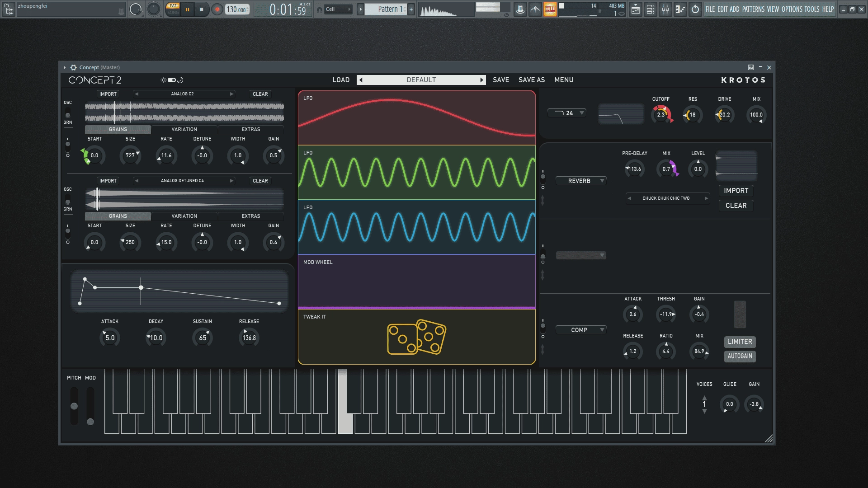Viewport: 868px width, 488px height.
Task: Open the Concept plugin settings gear icon
Action: coord(73,67)
